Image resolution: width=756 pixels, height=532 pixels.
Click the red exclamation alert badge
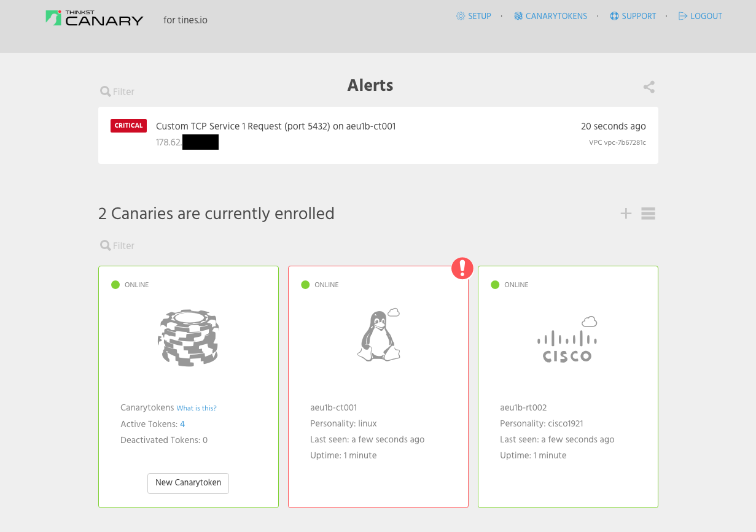coord(462,268)
